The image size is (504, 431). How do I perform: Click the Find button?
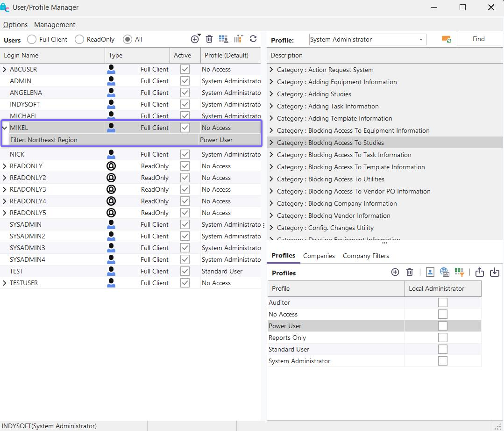[x=478, y=39]
